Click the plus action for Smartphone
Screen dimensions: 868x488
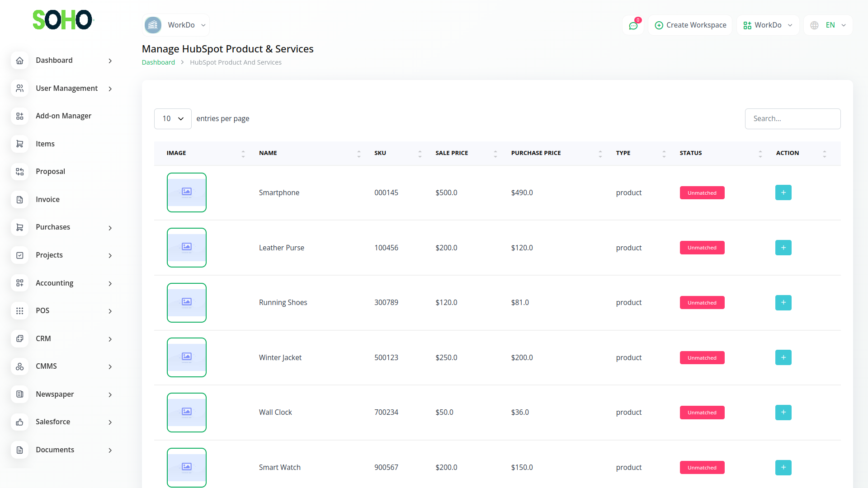[x=783, y=192]
